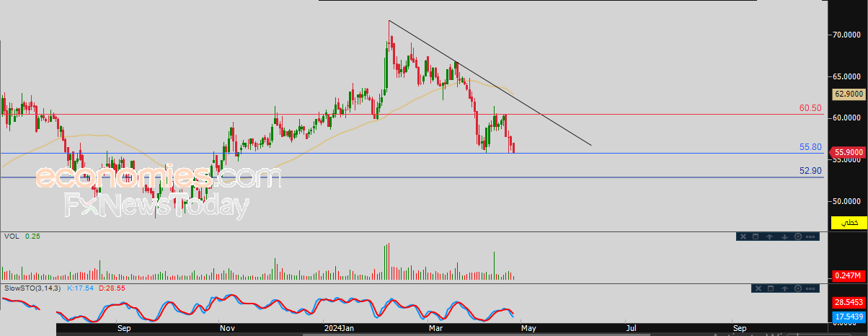Select the black descending trend line
The width and height of the screenshot is (868, 336).
point(490,83)
